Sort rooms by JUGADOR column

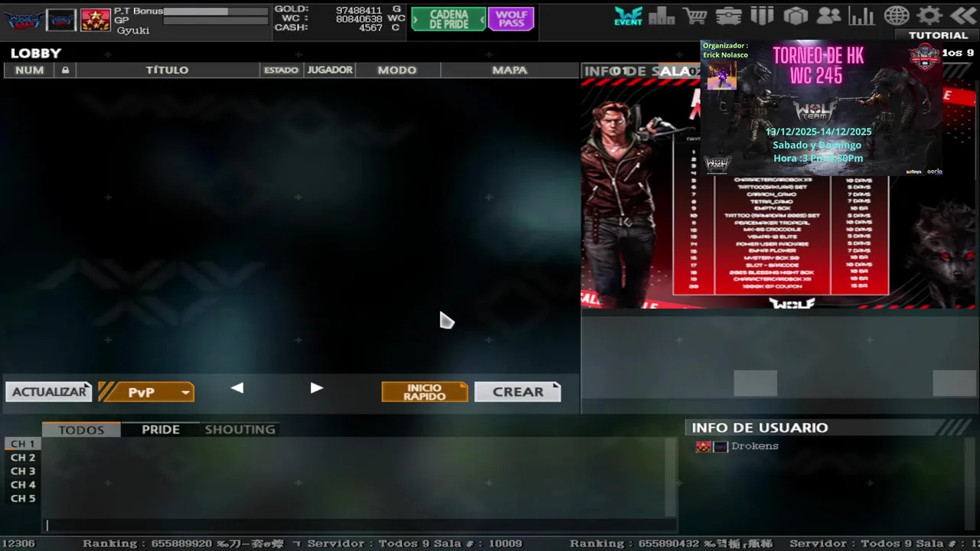click(330, 70)
